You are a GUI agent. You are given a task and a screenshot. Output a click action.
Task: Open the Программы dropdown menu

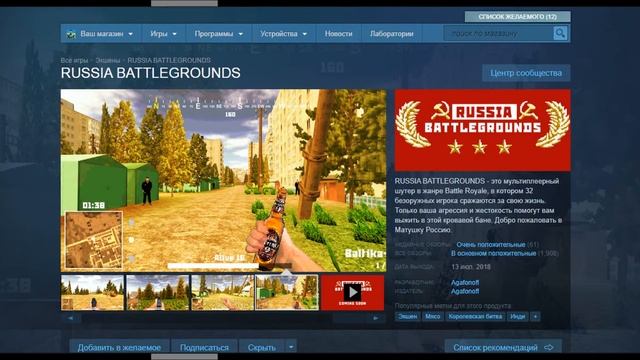[x=218, y=33]
